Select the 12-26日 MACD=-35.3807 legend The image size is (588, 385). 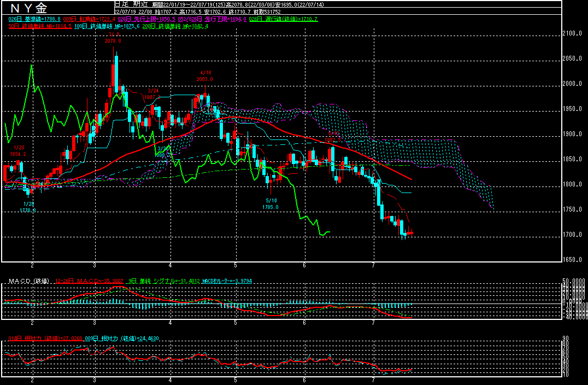coord(89,281)
